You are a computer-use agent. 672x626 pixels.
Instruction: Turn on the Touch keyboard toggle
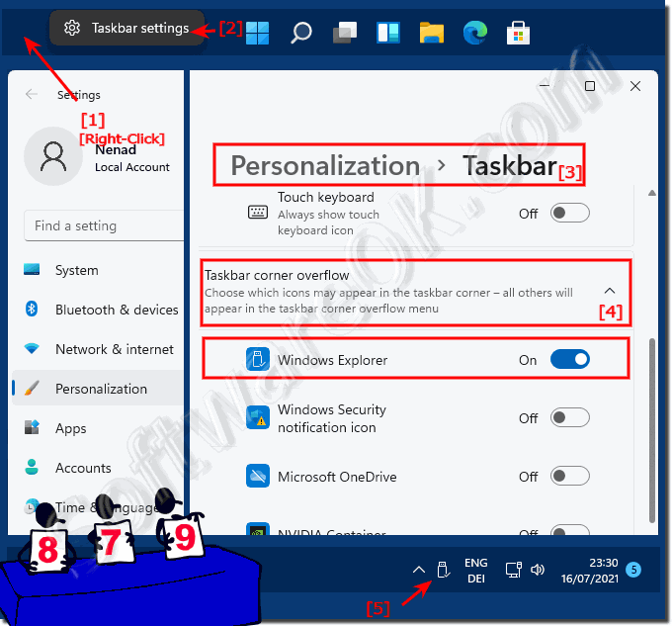click(x=570, y=213)
